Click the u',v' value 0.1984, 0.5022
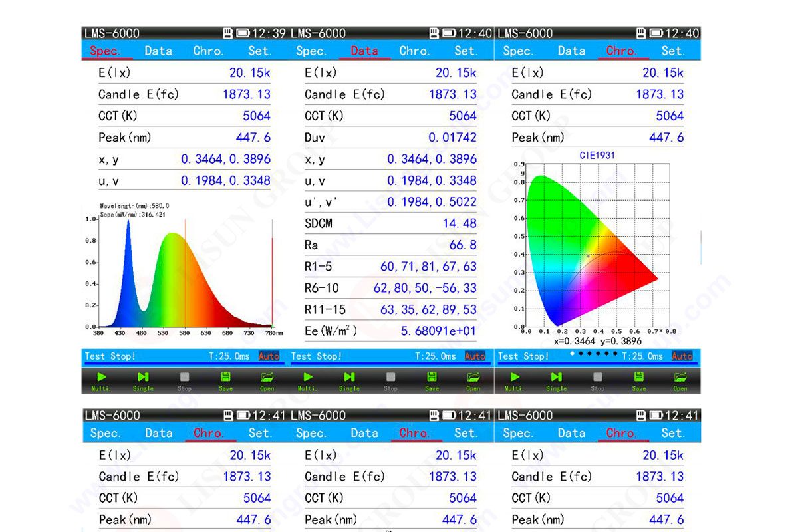This screenshot has width=798, height=532. point(432,201)
